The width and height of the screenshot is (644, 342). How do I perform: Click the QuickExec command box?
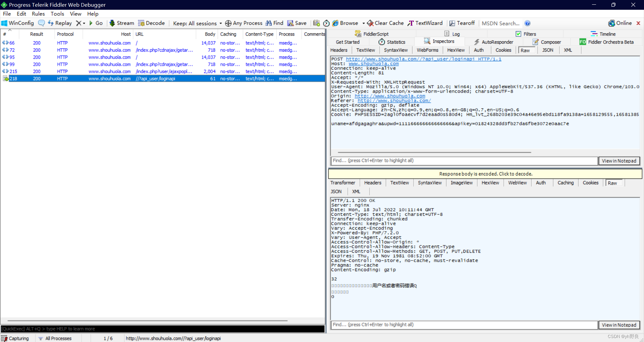point(163,329)
